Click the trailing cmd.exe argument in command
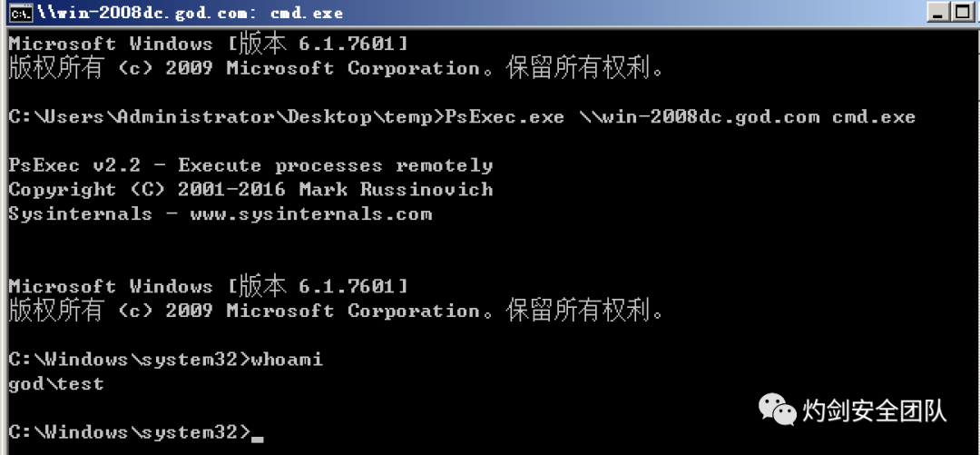 tap(874, 117)
